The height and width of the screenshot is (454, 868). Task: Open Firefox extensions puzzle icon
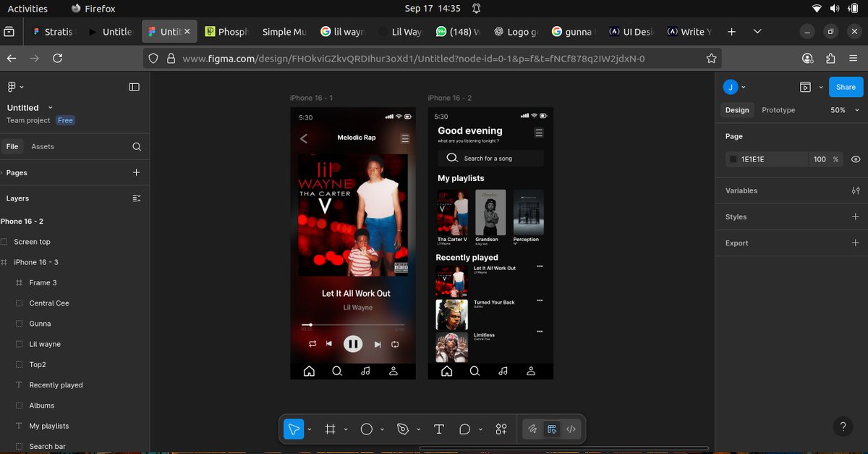[830, 59]
